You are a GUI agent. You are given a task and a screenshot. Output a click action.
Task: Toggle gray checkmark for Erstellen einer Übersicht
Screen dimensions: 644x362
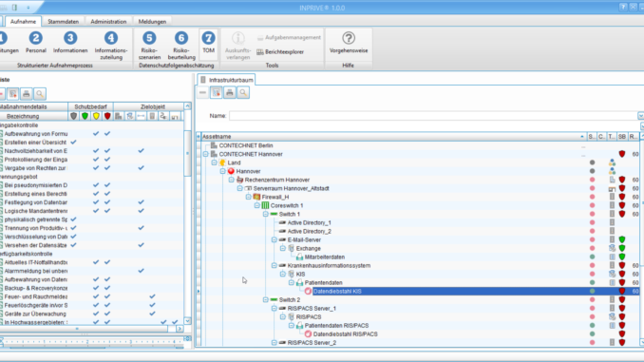click(x=73, y=143)
